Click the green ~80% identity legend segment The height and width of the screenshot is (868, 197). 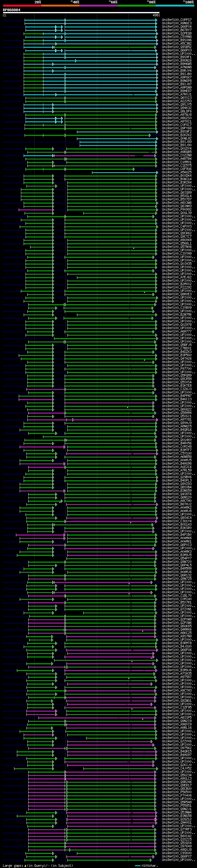coord(137,6)
